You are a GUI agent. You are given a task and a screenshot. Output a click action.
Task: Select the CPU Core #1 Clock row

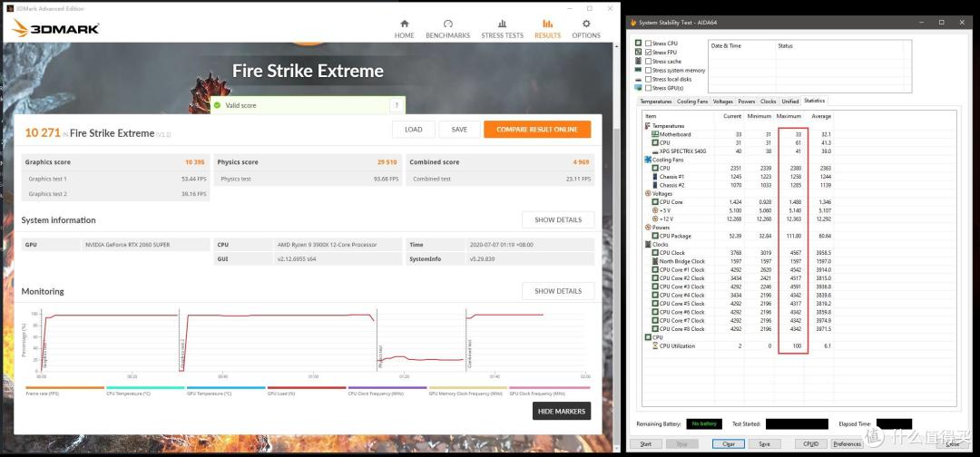point(738,269)
